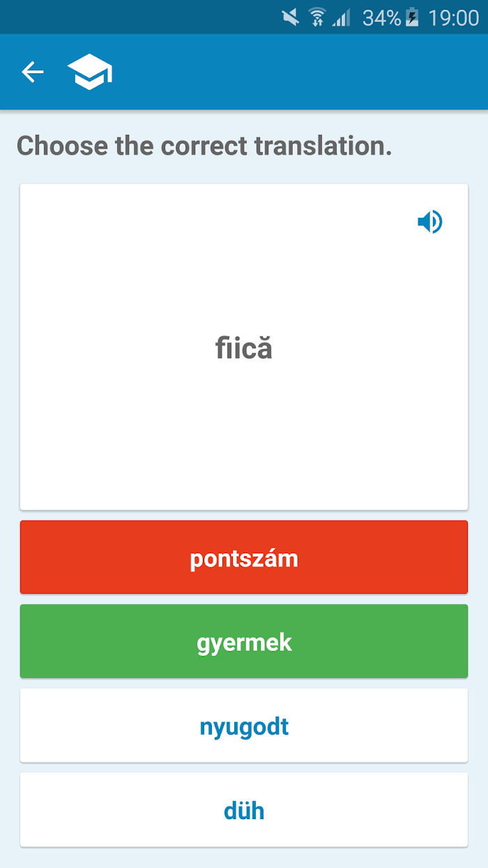Tap the Wi-Fi status icon
Screen dimensions: 488x868
pyautogui.click(x=317, y=17)
